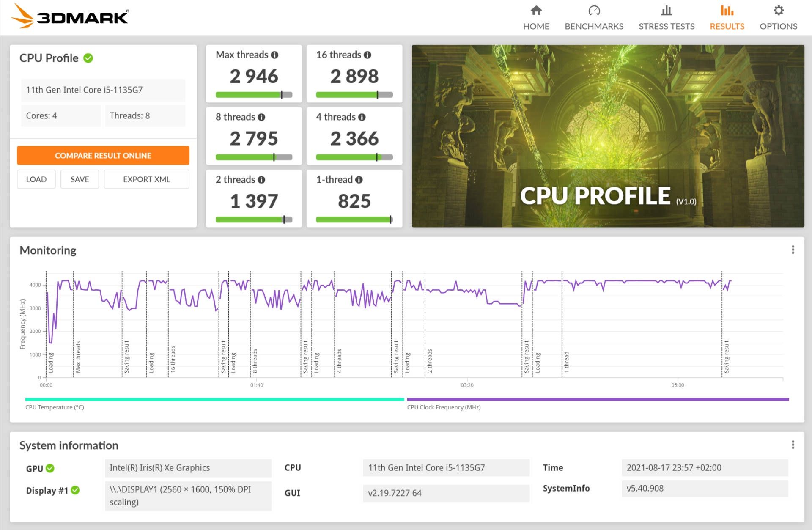
Task: Click the '1 thread' chart marker
Action: click(566, 362)
